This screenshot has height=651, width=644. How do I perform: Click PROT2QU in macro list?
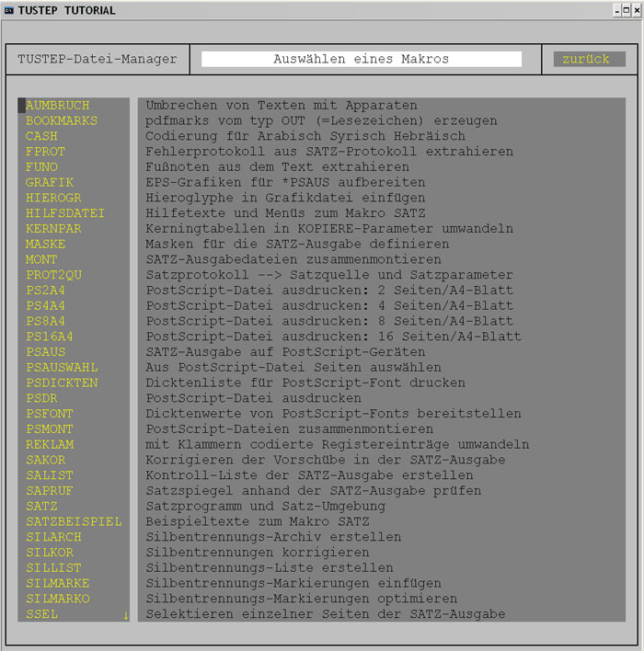(53, 275)
